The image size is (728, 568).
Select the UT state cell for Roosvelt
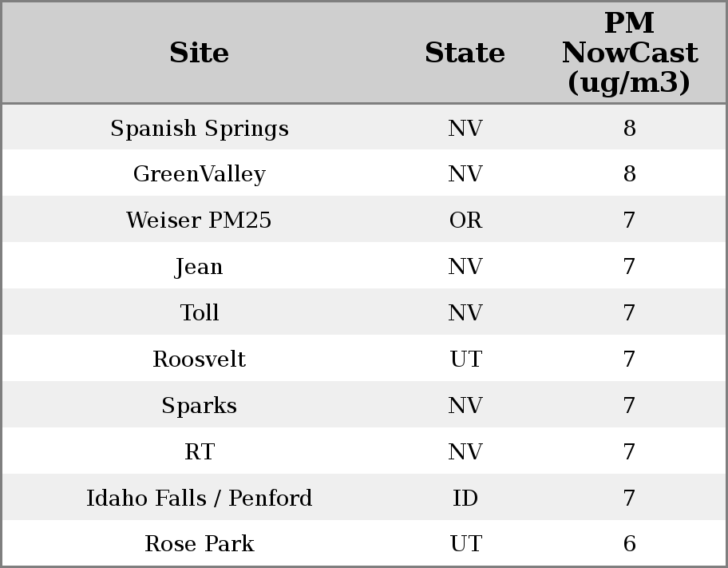[x=465, y=359]
